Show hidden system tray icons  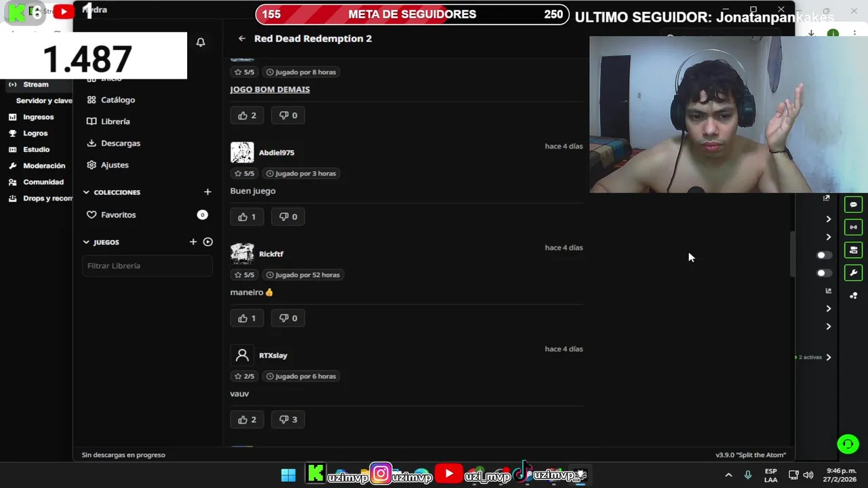728,475
